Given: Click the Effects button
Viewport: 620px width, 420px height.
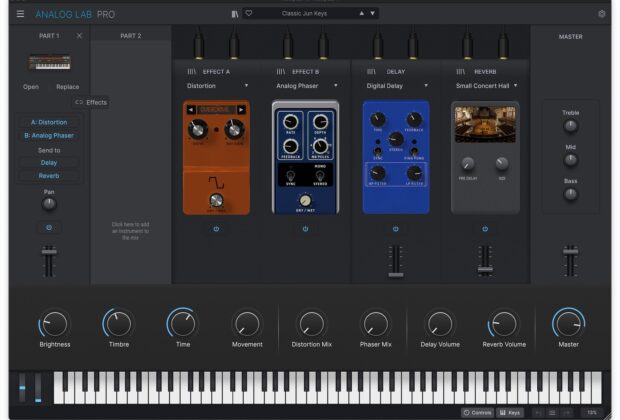Looking at the screenshot, I should [x=91, y=102].
